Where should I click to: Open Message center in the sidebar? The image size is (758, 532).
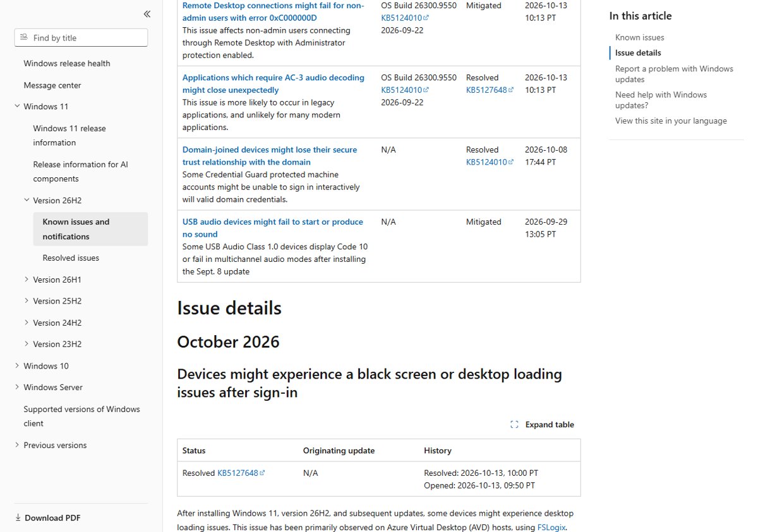[52, 85]
